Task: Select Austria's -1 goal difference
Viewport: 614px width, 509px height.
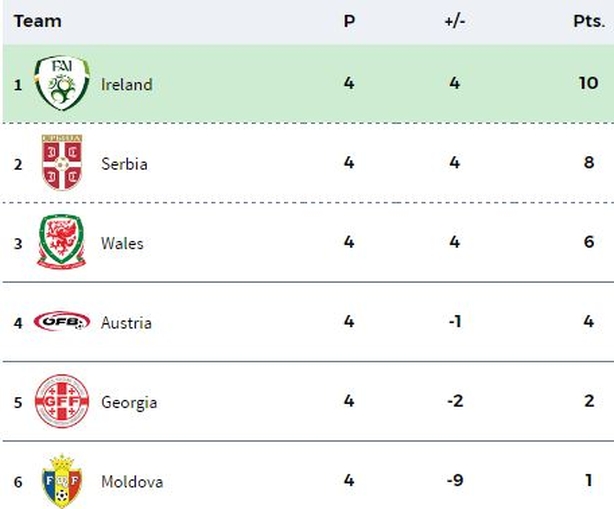Action: [x=455, y=321]
